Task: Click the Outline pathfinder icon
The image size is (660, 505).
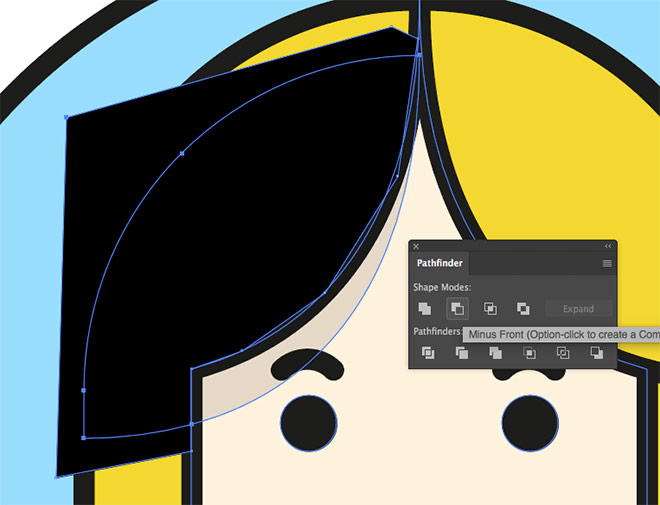Action: pyautogui.click(x=563, y=353)
